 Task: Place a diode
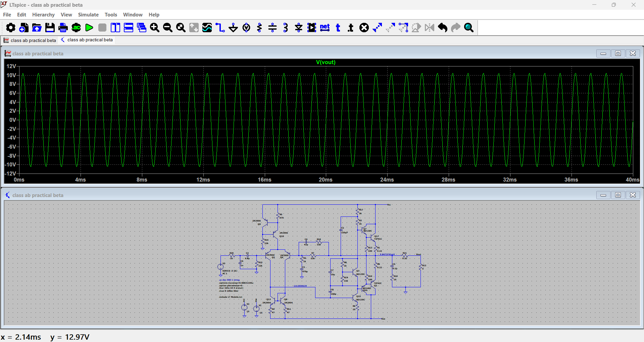coord(299,28)
